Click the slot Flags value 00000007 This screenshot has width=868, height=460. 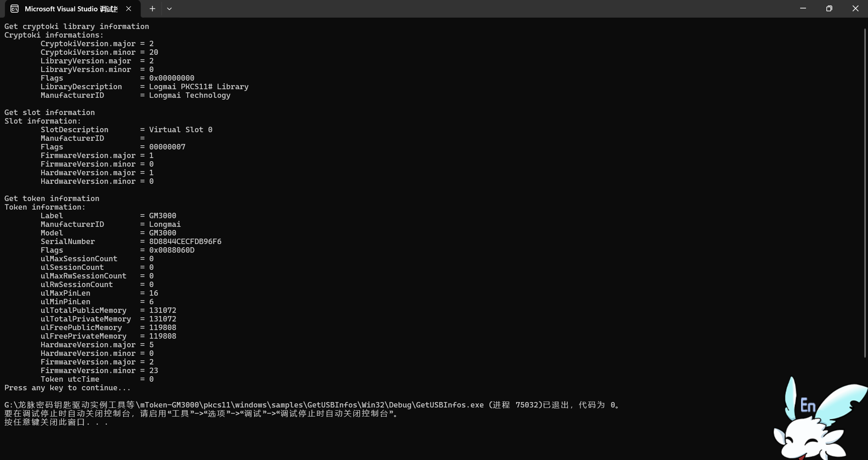[167, 147]
